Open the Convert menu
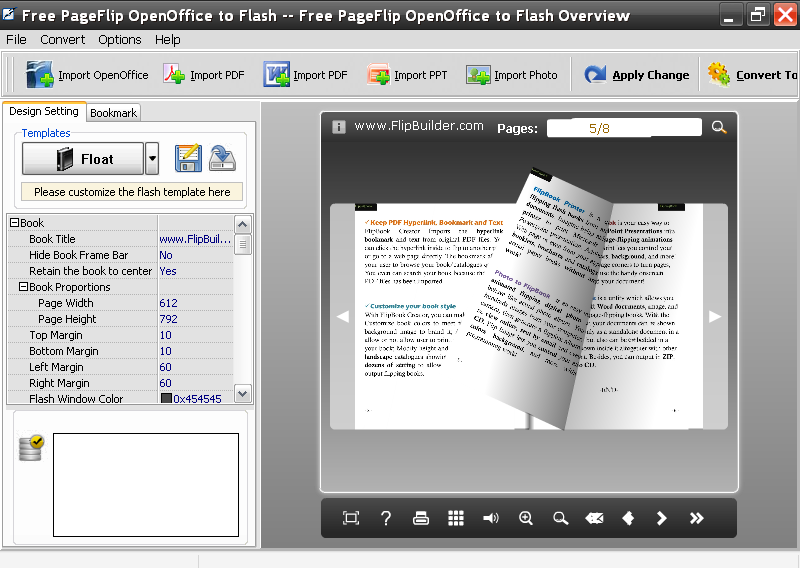 coord(63,40)
